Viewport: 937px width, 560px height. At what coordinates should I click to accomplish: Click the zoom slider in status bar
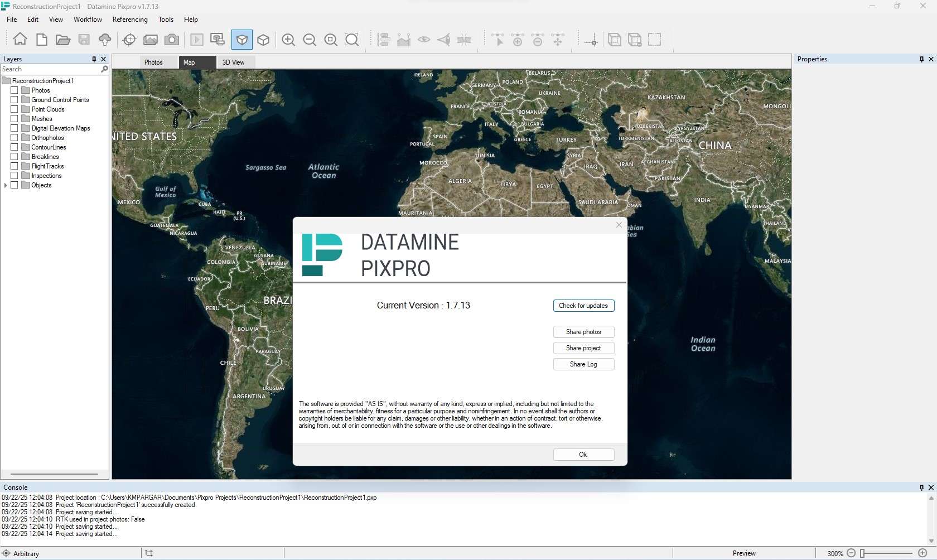tap(887, 553)
